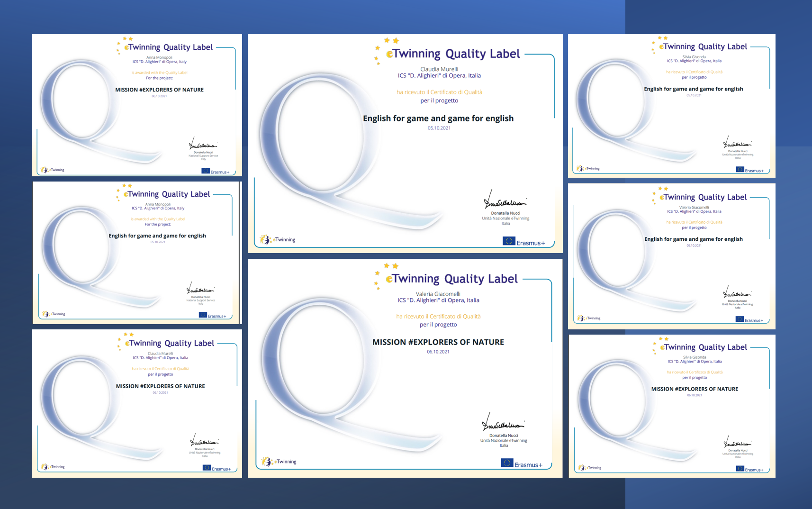Click Erasmus+ logo on Silvia Gisonda's English-for-game certificate
812x509 pixels.
(x=749, y=170)
